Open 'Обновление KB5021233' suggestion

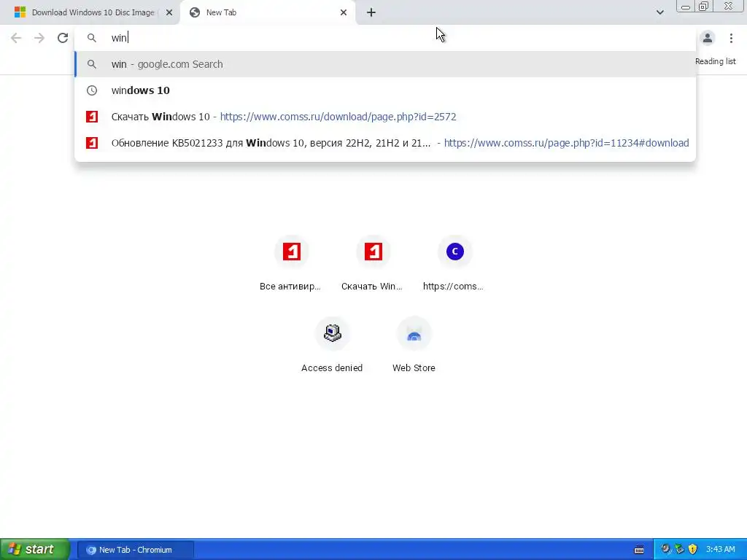click(x=385, y=143)
